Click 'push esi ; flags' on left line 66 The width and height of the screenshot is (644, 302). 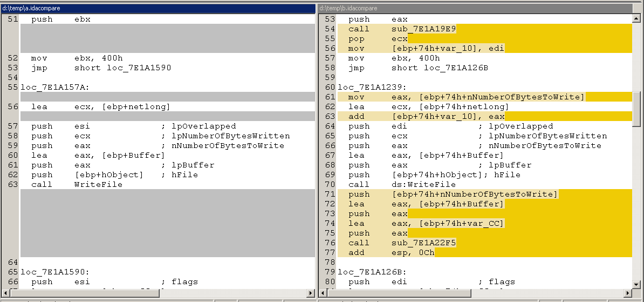coord(114,282)
